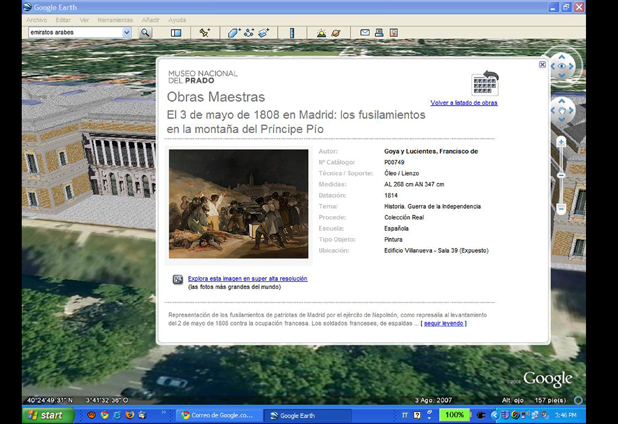Image resolution: width=618 pixels, height=424 pixels.
Task: Look right with the eye joystick arrow
Action: click(571, 66)
